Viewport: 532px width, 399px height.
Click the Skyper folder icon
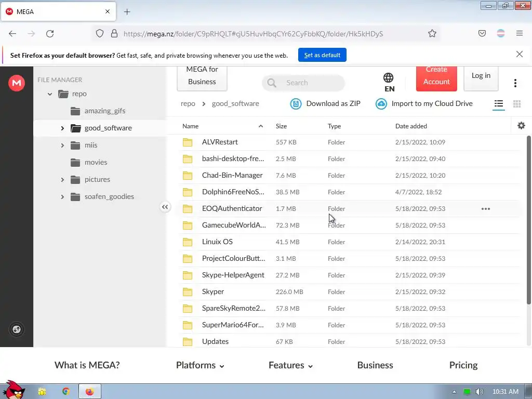tap(187, 292)
